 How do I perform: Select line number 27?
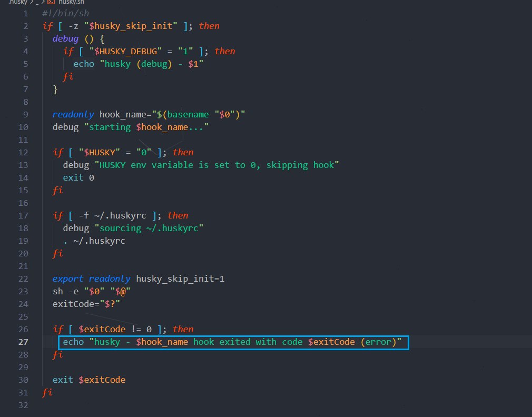[23, 342]
